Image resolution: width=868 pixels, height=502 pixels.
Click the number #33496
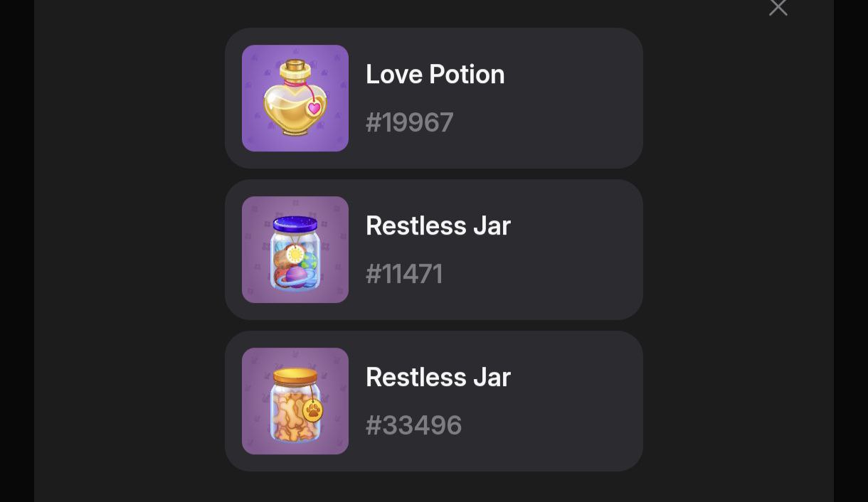(414, 425)
